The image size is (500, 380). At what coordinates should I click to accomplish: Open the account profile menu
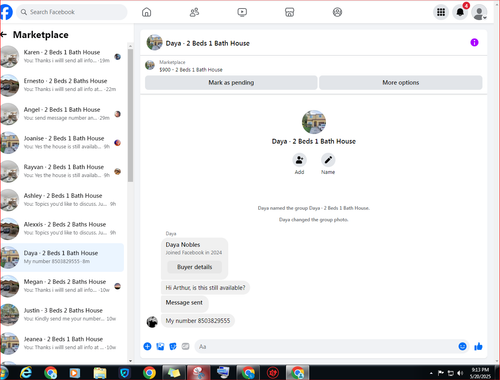click(x=479, y=12)
